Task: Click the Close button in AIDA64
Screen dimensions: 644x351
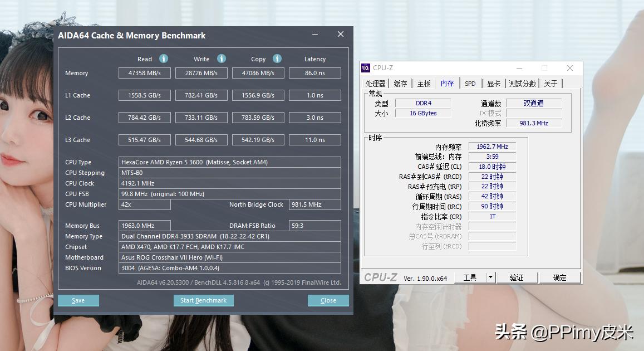Action: (328, 300)
